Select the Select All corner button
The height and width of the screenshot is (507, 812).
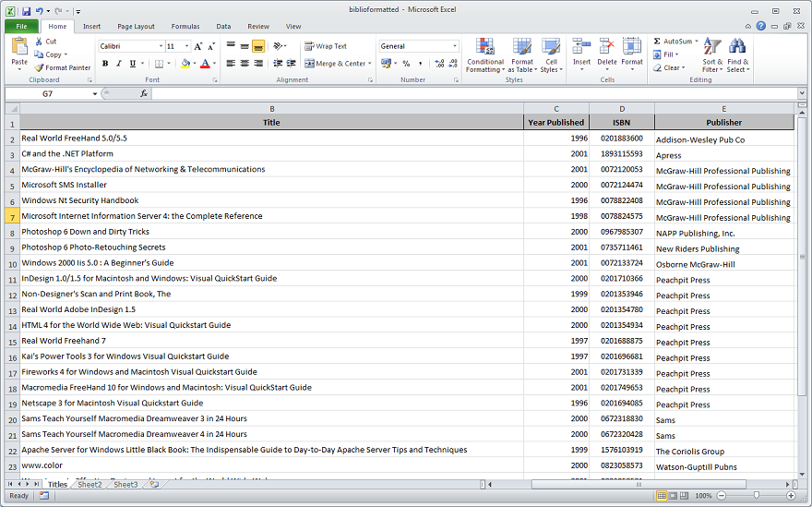[x=12, y=109]
